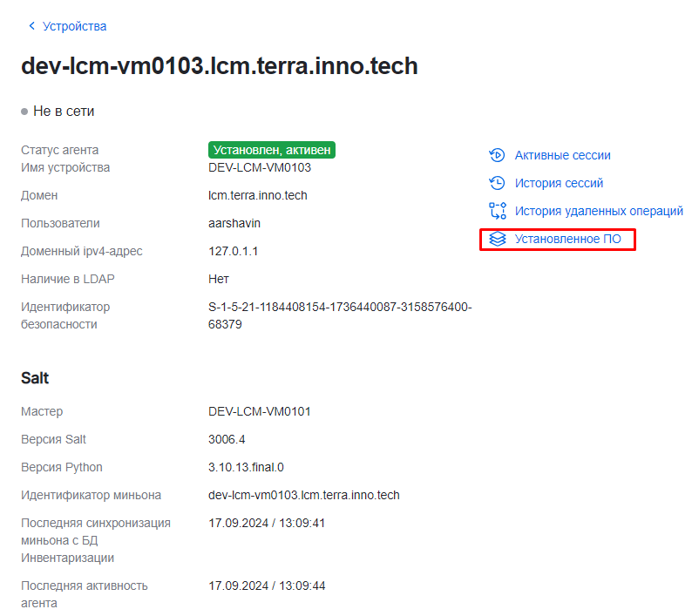Open the История сессий link
692x616 pixels.
point(559,183)
